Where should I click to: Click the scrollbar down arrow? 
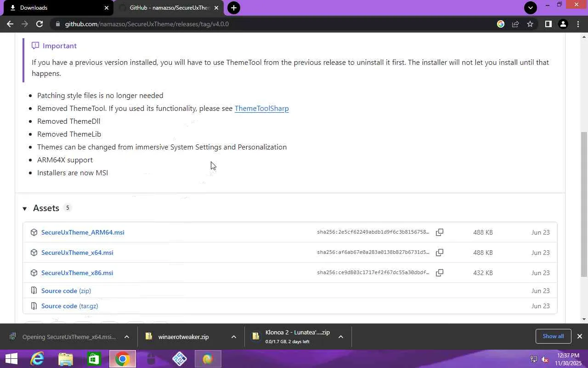click(584, 319)
